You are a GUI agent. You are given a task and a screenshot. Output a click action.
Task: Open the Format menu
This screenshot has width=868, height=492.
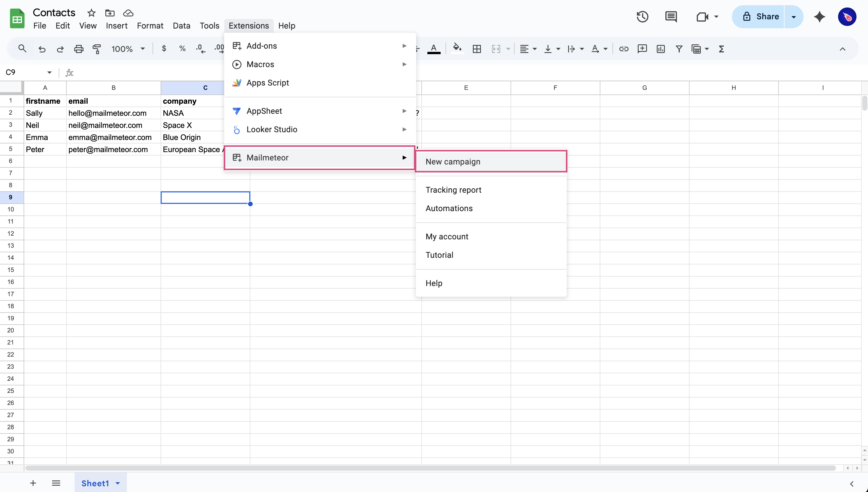coord(150,25)
